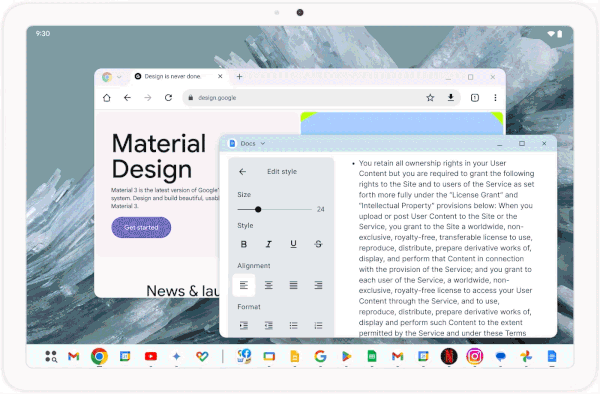Launch the Google app from taskbar
The image size is (600, 394).
coord(320,357)
